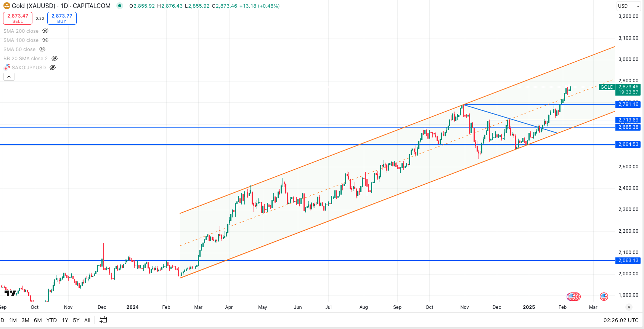Select the BB 20 SMA close 2 label
Screen dimensions: 644x329
point(26,59)
